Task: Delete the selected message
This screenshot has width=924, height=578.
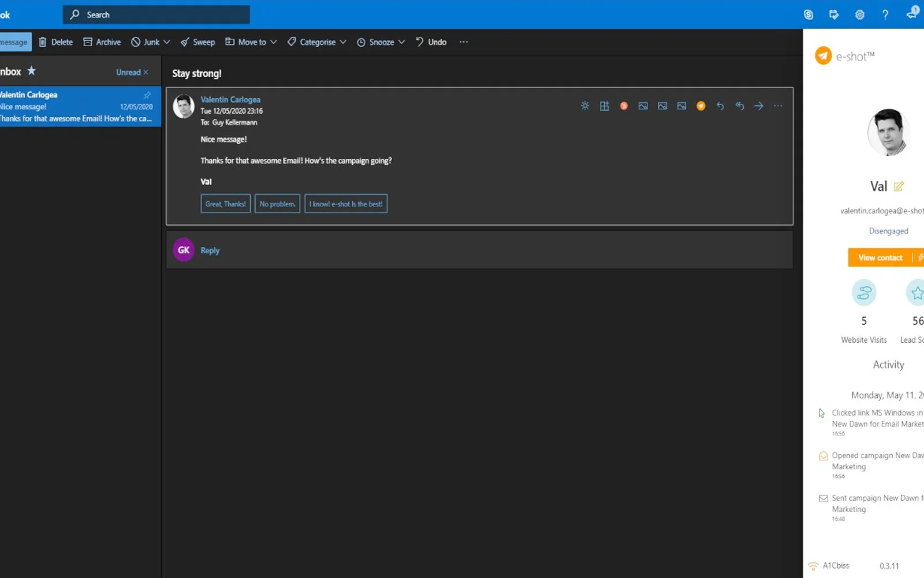Action: pos(55,42)
